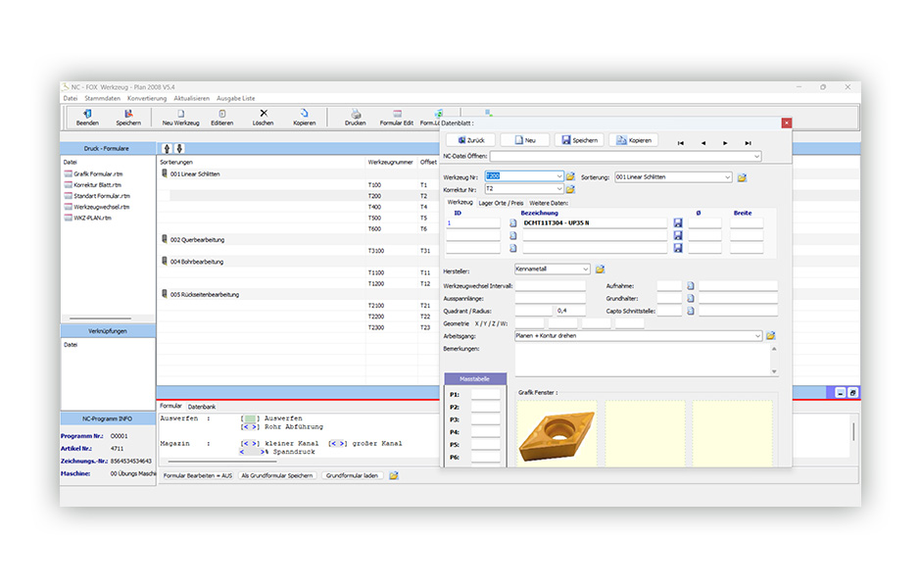Click the P1 field in Masstabelle
The height and width of the screenshot is (588, 921).
click(x=485, y=395)
